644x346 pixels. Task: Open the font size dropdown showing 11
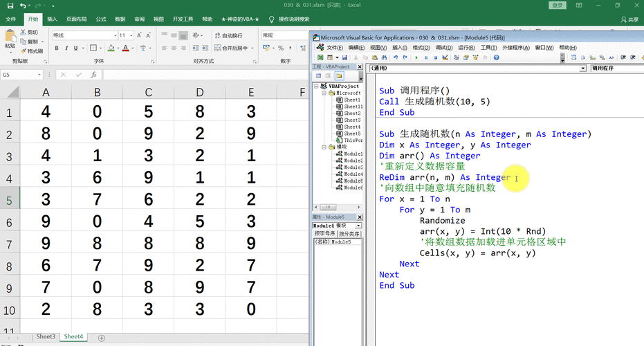pyautogui.click(x=131, y=36)
